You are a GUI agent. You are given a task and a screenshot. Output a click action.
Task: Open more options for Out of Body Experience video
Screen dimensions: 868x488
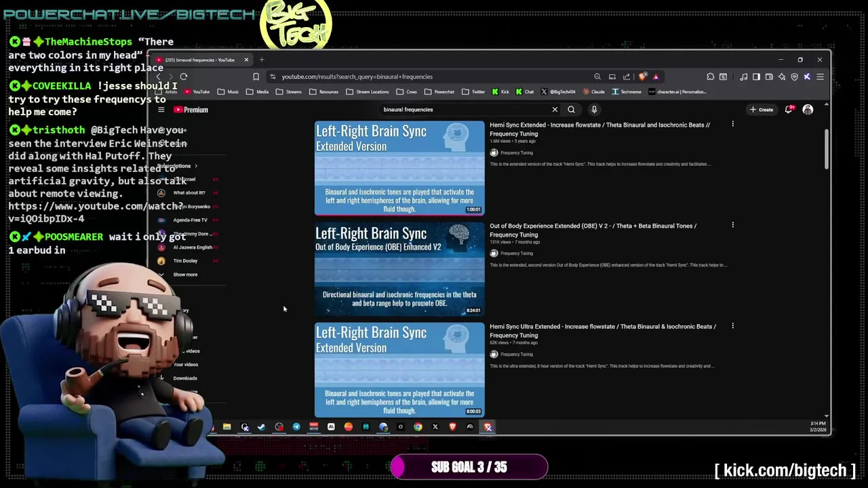[x=732, y=225]
